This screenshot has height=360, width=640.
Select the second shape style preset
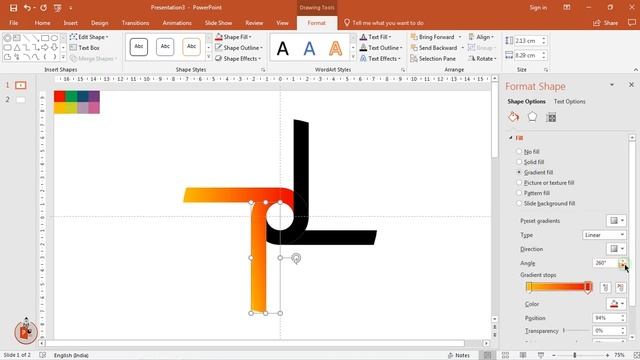[165, 47]
